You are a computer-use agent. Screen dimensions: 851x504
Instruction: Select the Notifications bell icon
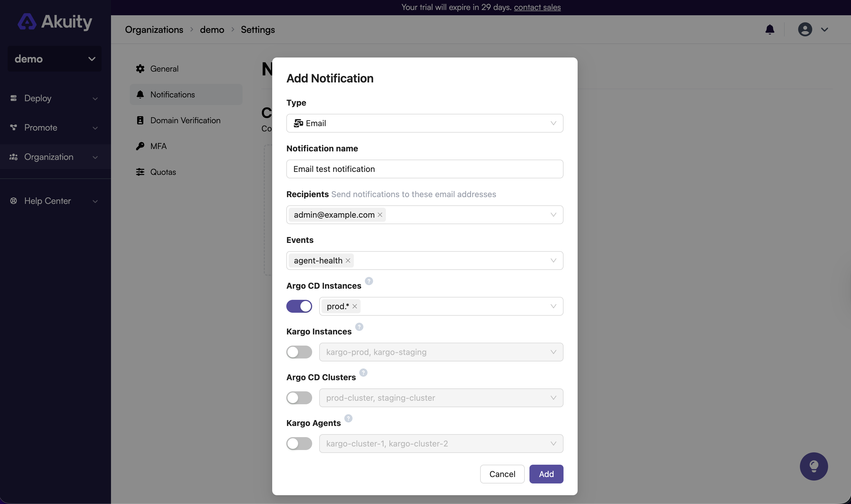pos(140,94)
